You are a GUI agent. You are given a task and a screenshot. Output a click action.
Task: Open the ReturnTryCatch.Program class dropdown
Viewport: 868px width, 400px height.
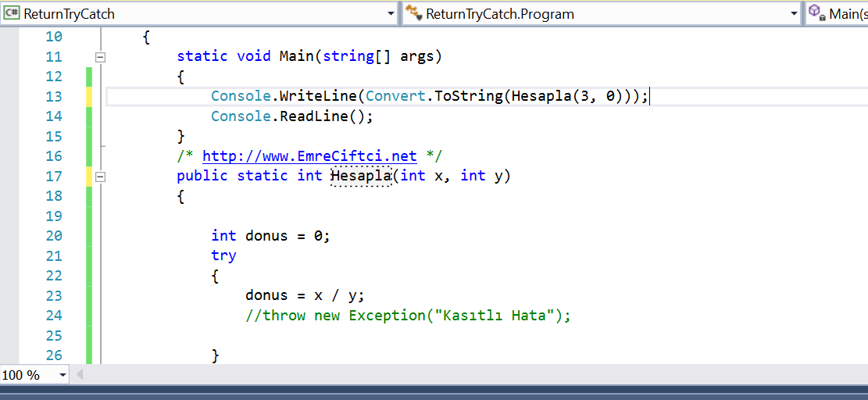click(795, 14)
